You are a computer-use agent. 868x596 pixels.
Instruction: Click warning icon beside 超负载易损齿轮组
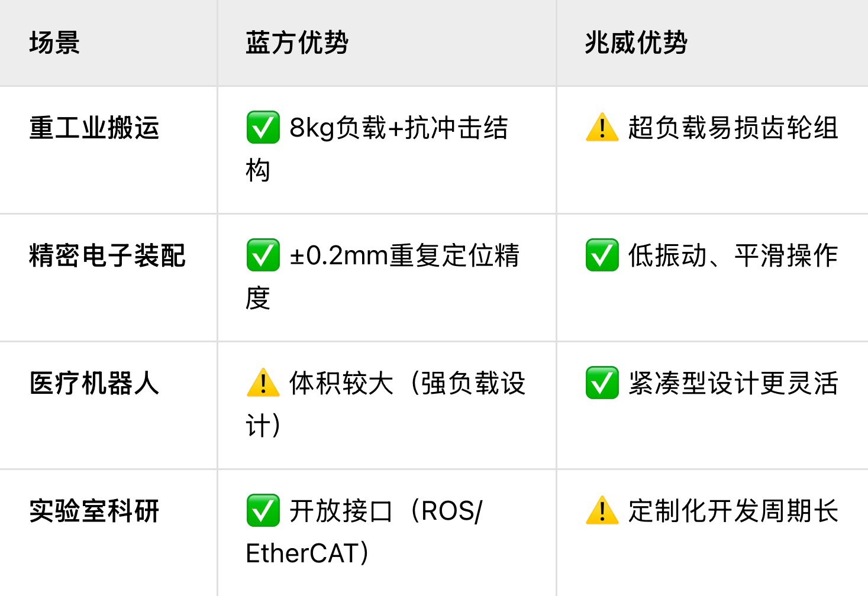pyautogui.click(x=602, y=128)
